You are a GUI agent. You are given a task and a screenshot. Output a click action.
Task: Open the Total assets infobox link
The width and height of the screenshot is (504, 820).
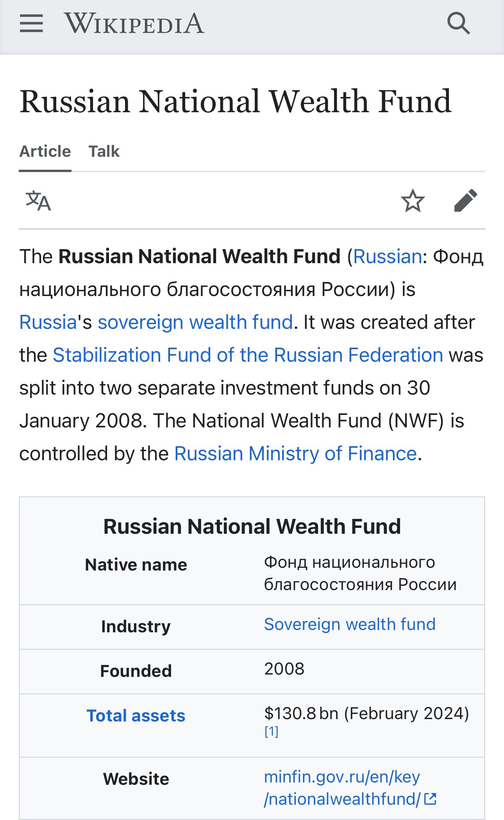point(136,716)
